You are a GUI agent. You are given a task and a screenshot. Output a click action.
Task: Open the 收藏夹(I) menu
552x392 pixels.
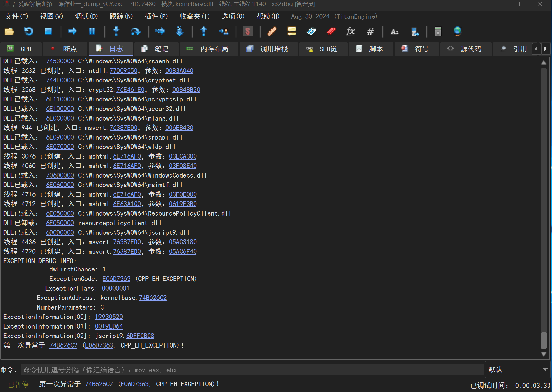click(195, 16)
